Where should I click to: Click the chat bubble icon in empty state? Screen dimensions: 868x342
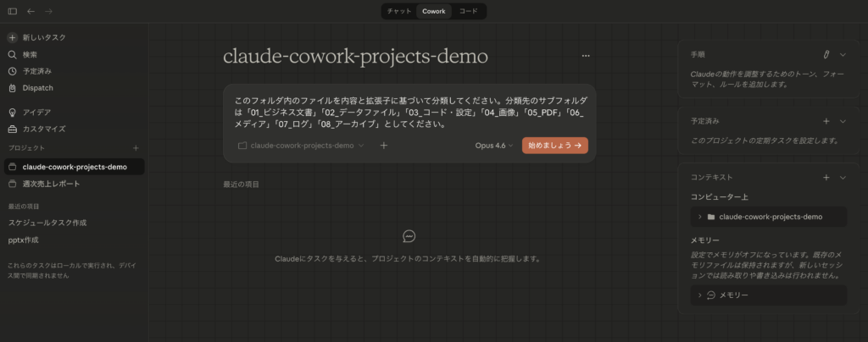coord(409,236)
